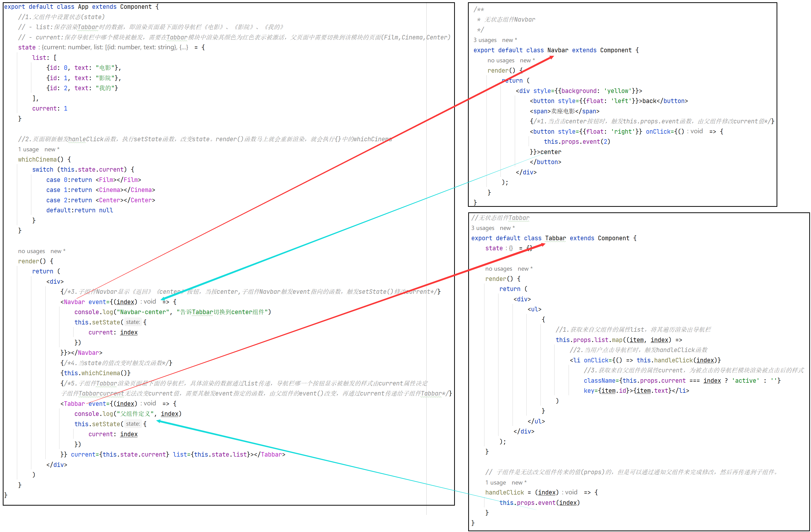Click the "3 usages" hint above Tabbar class
This screenshot has height=532, width=811.
tap(483, 228)
